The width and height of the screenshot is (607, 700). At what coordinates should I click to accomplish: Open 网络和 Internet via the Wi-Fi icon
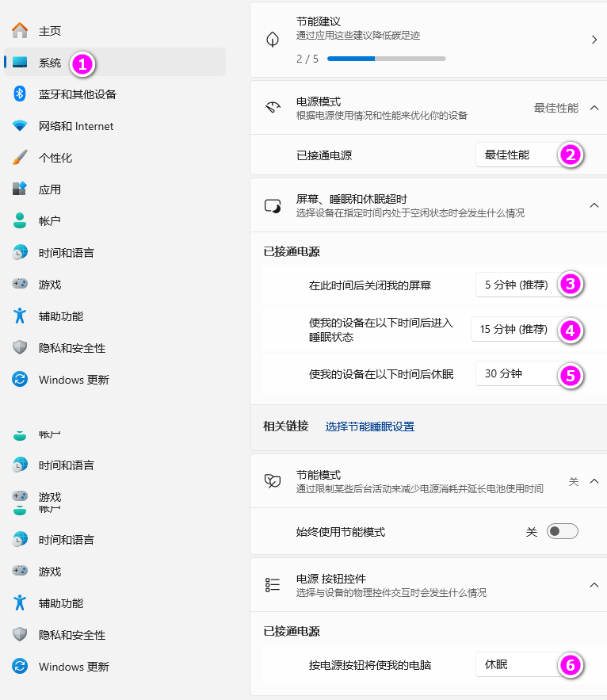(20, 126)
